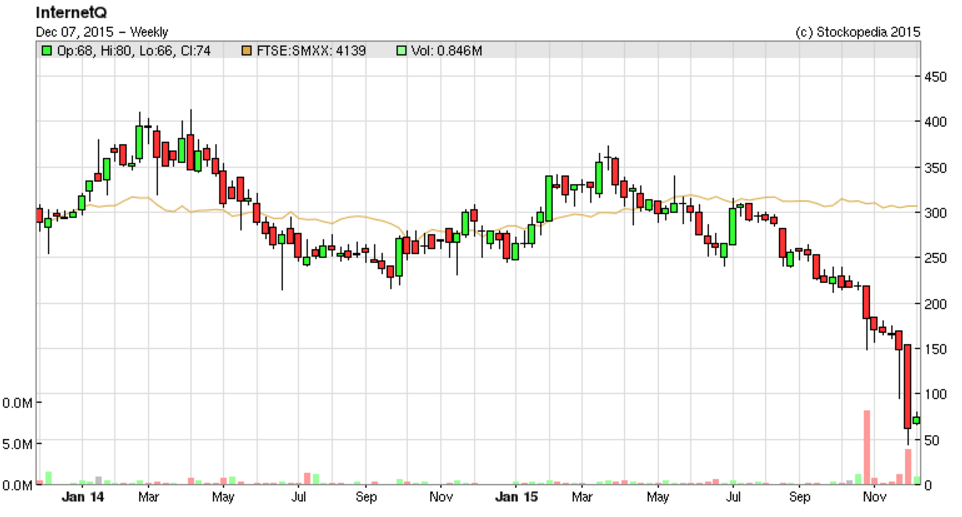Click the 'Vol: 0.846M' legend text
962x517 pixels.
pos(447,51)
